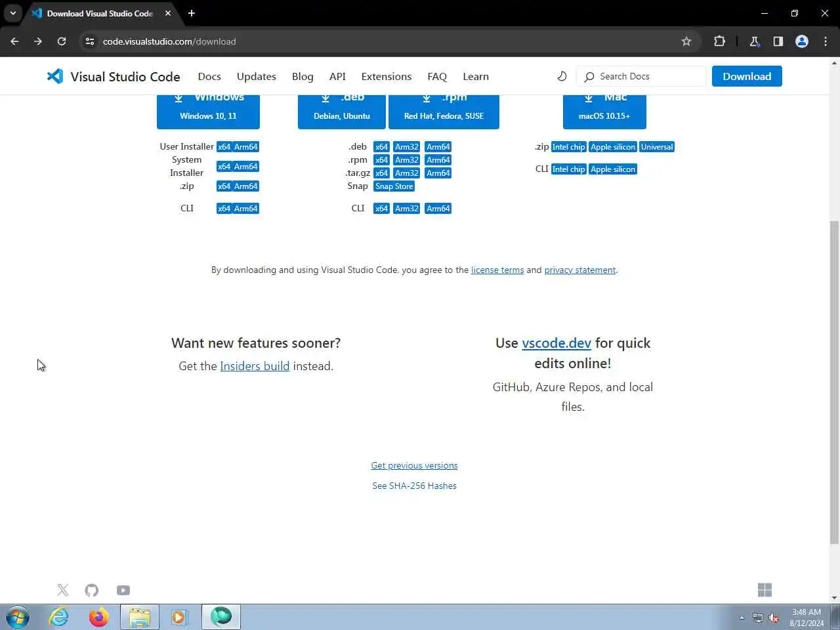Open the vscode.dev link

point(556,343)
